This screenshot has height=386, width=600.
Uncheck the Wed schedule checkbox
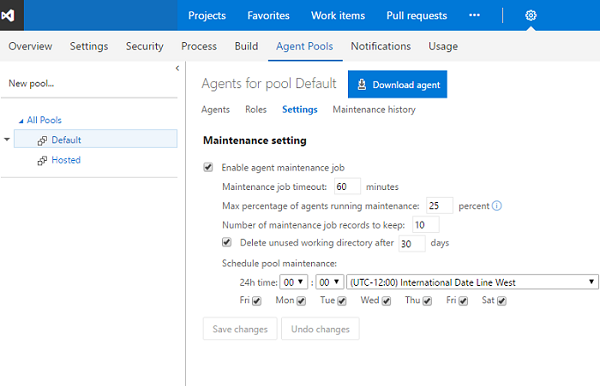(386, 301)
